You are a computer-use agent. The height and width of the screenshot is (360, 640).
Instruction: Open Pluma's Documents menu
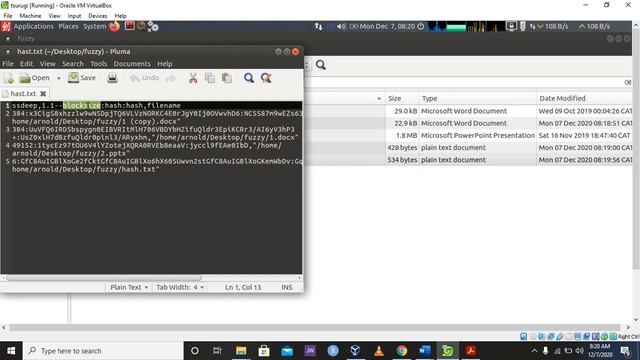coord(132,64)
